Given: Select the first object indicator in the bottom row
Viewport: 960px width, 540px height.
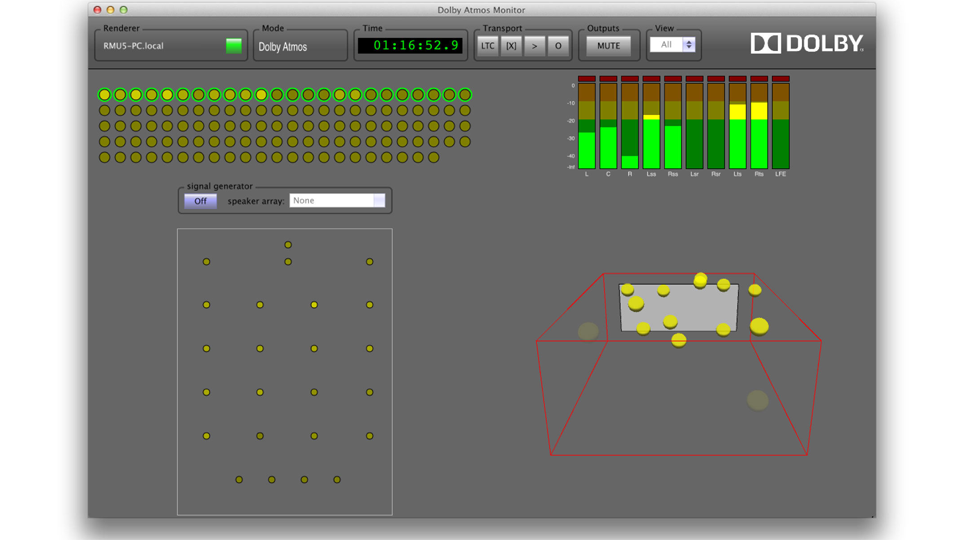Looking at the screenshot, I should (105, 157).
